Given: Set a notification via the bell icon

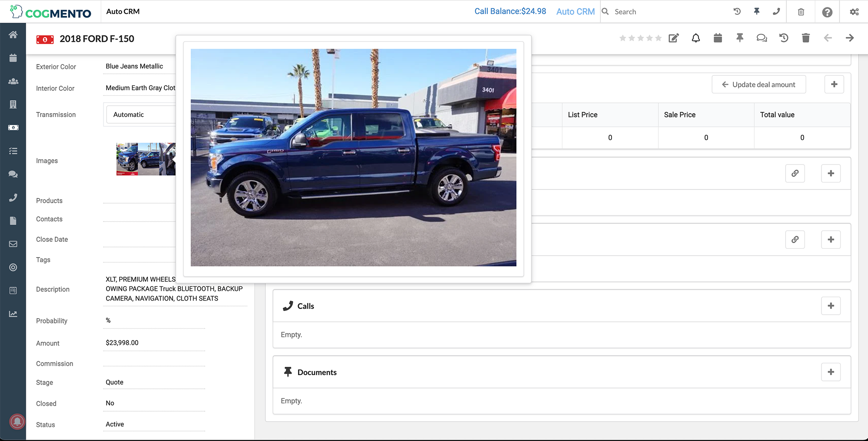Looking at the screenshot, I should click(x=696, y=38).
